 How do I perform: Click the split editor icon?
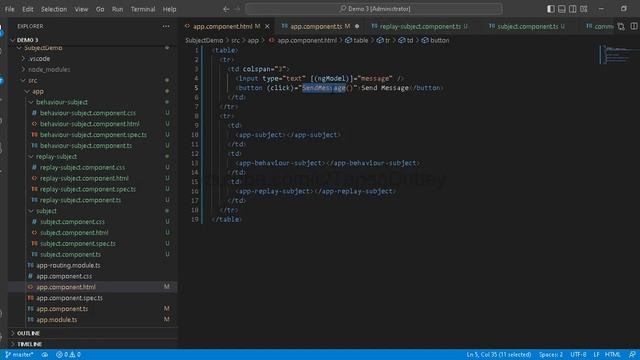point(634,26)
